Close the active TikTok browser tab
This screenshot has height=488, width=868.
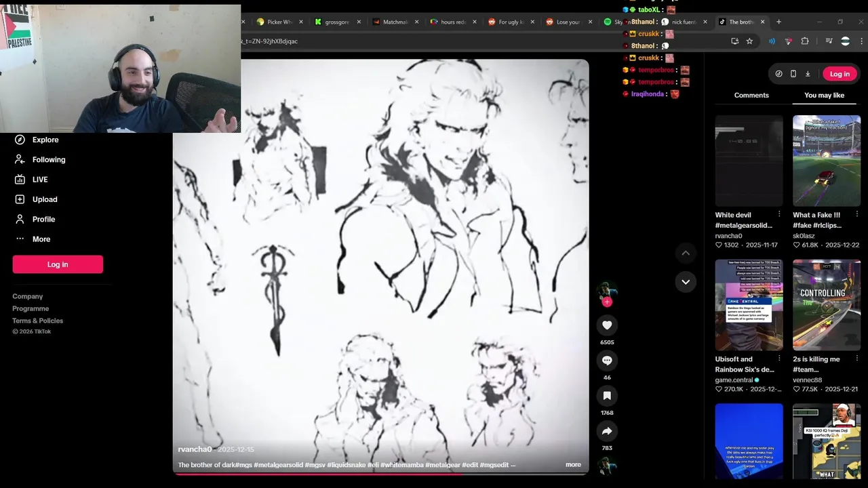point(763,22)
